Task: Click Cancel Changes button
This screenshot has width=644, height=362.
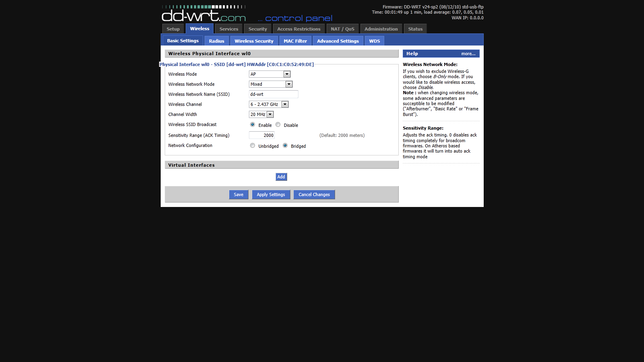Action: tap(314, 194)
